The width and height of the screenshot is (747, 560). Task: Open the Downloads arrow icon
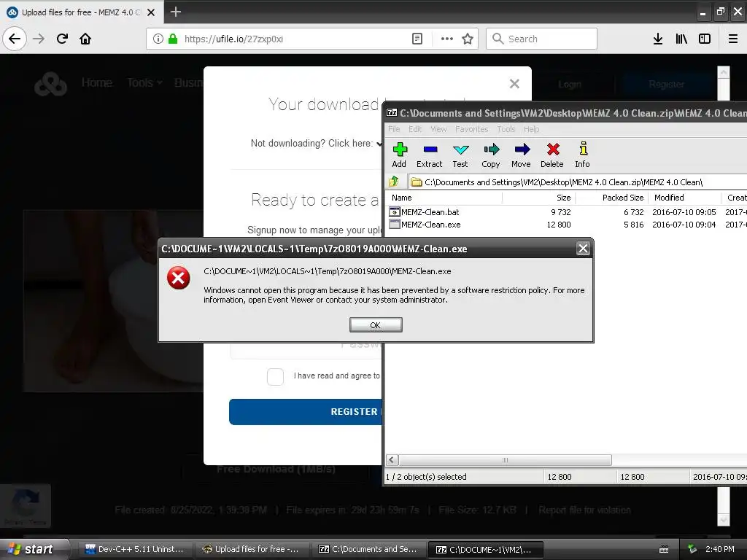click(658, 39)
